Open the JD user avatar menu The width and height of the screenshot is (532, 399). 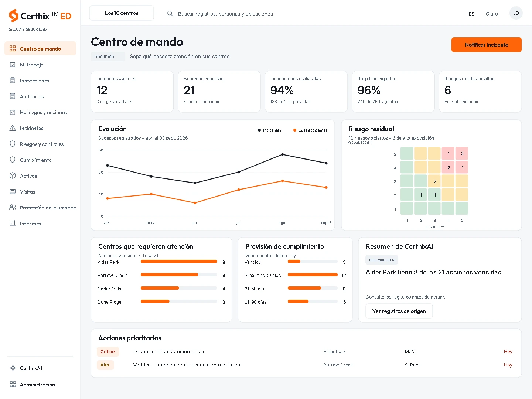point(516,13)
